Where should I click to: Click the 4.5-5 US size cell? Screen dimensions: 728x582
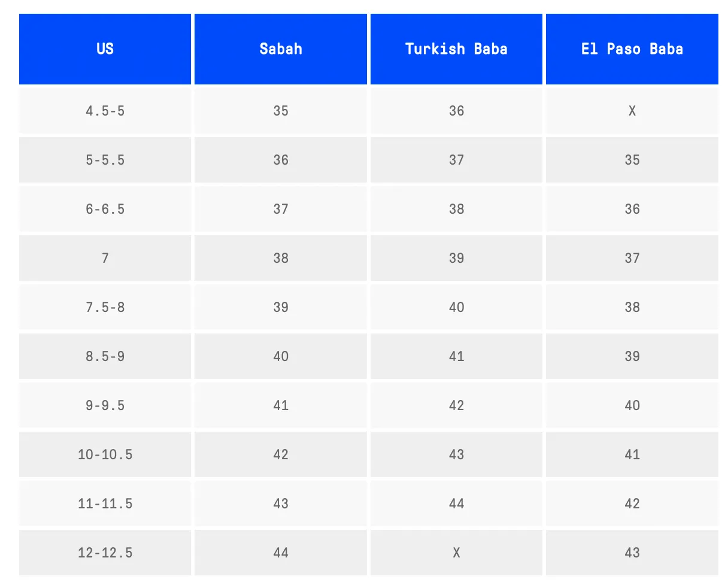105,111
